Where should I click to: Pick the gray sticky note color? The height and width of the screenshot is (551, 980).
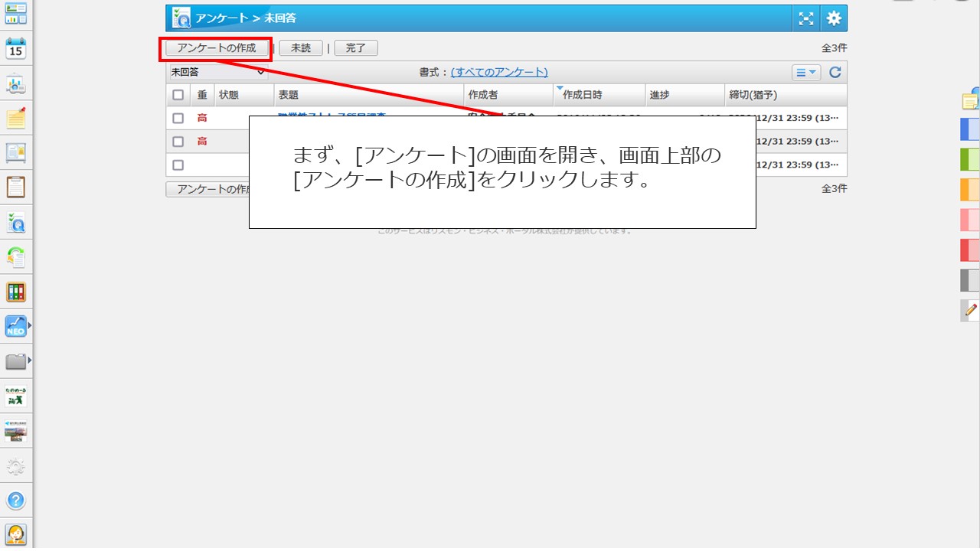coord(971,280)
